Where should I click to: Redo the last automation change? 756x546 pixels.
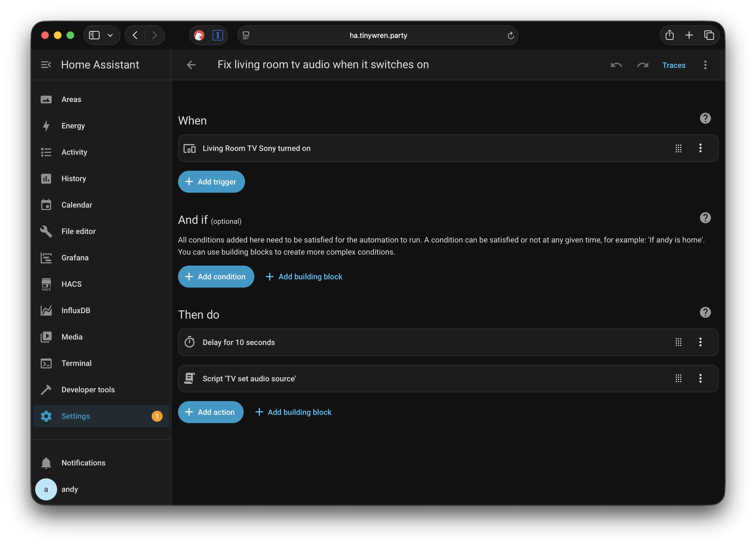643,65
